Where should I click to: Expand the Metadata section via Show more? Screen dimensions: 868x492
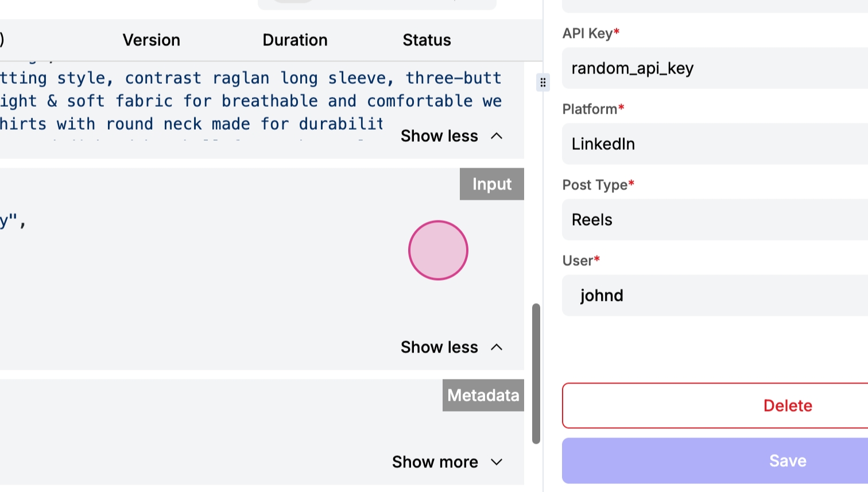447,462
